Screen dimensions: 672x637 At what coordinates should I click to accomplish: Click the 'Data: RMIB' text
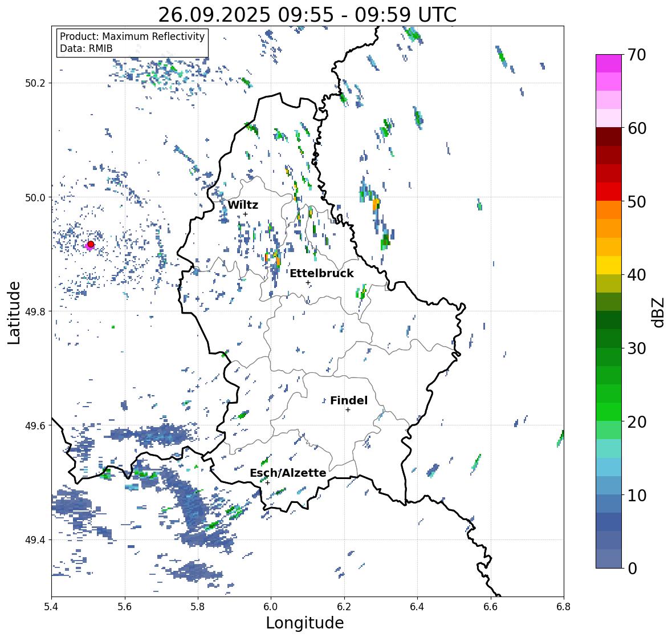pyautogui.click(x=86, y=48)
